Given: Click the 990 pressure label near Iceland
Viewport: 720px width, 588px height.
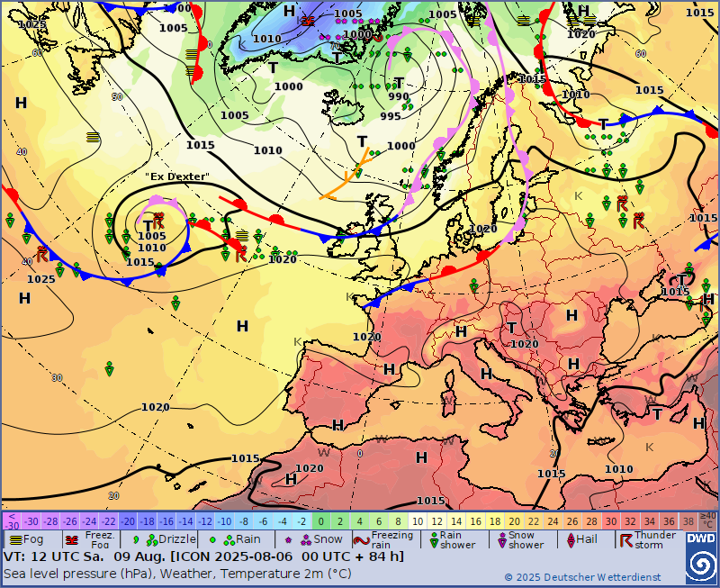Looking at the screenshot, I should point(399,96).
